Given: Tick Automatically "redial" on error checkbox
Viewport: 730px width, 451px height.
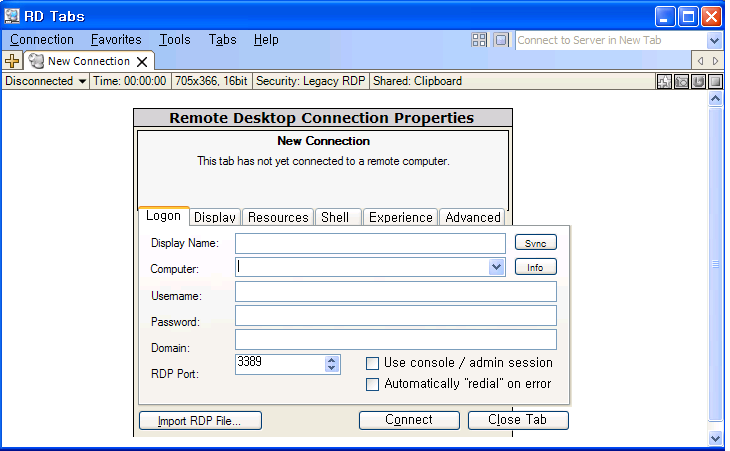Looking at the screenshot, I should click(372, 384).
